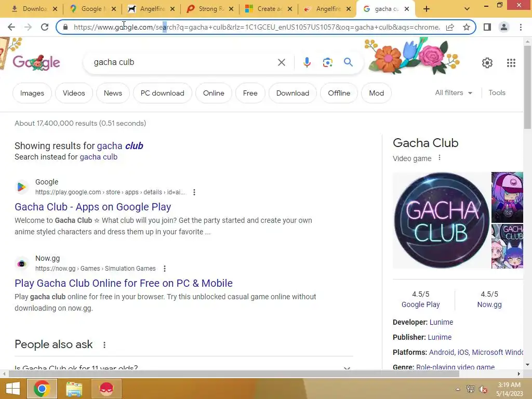532x399 pixels.
Task: Start voice search with the microphone
Action: point(307,62)
